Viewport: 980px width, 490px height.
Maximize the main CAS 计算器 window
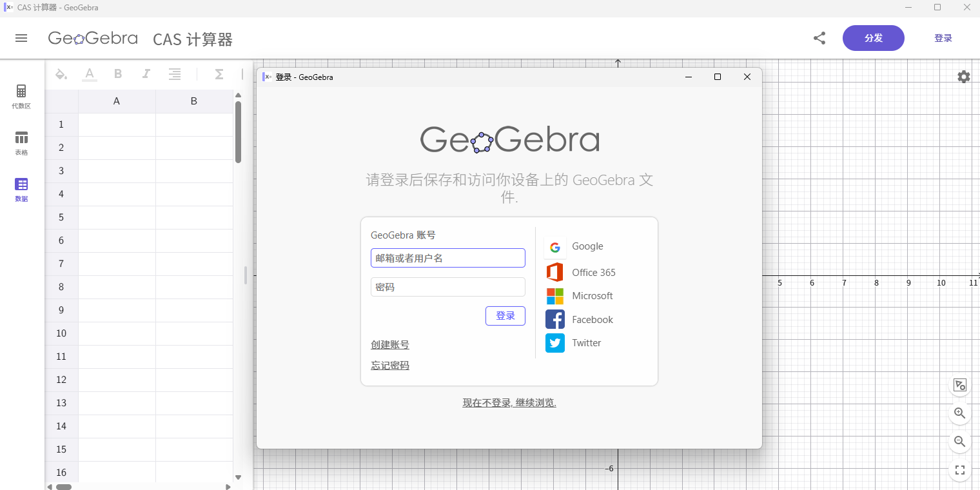(x=937, y=8)
